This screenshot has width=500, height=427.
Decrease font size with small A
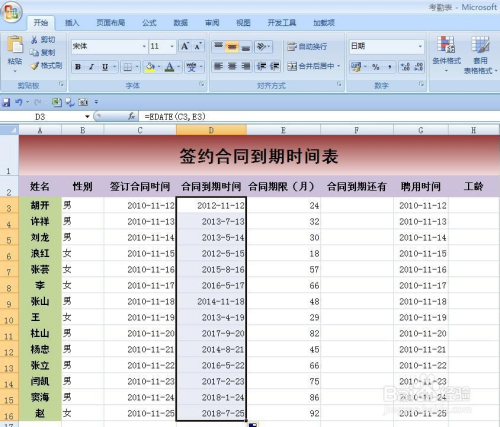click(198, 46)
